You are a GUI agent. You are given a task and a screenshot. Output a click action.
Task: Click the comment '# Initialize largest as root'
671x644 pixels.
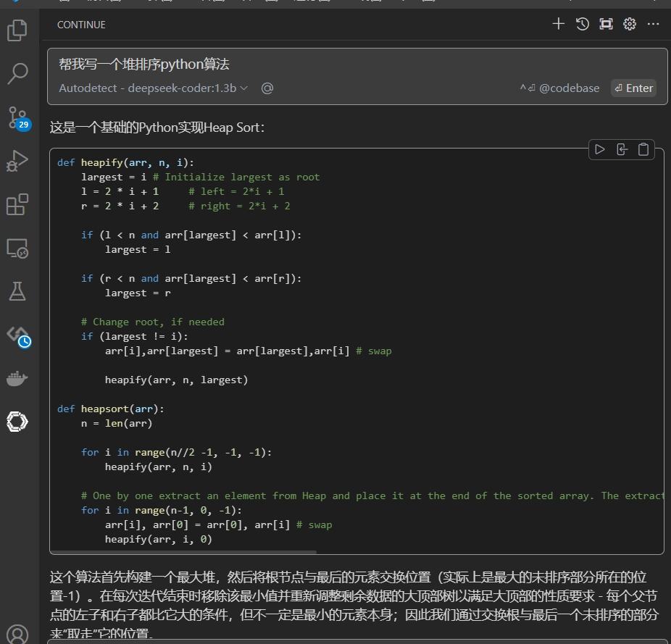pyautogui.click(x=236, y=177)
